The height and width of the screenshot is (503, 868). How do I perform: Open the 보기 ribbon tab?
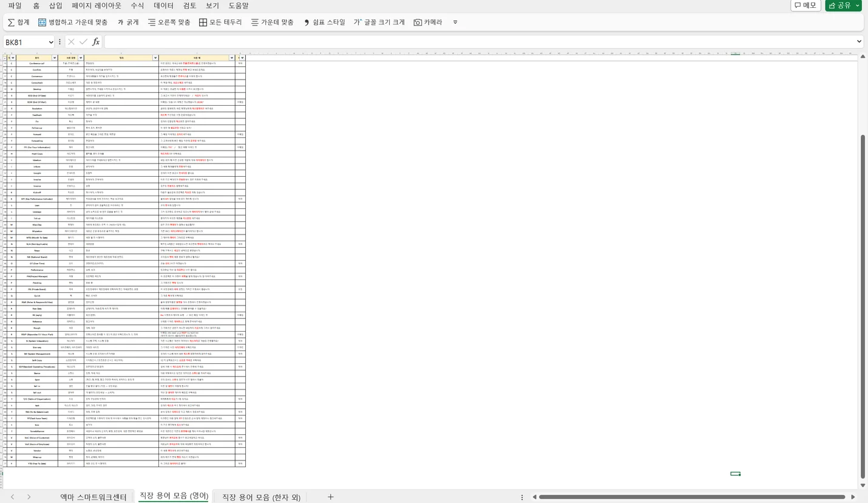(212, 5)
